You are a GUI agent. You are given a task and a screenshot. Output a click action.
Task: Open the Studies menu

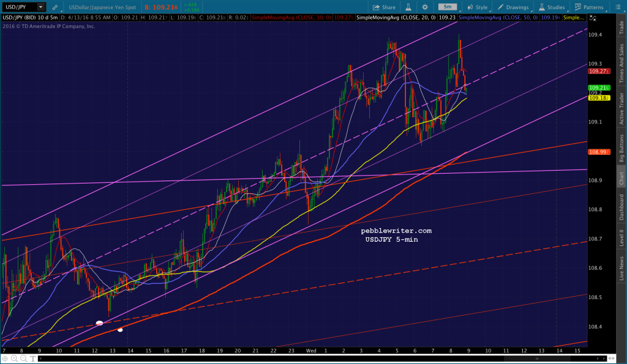[552, 7]
